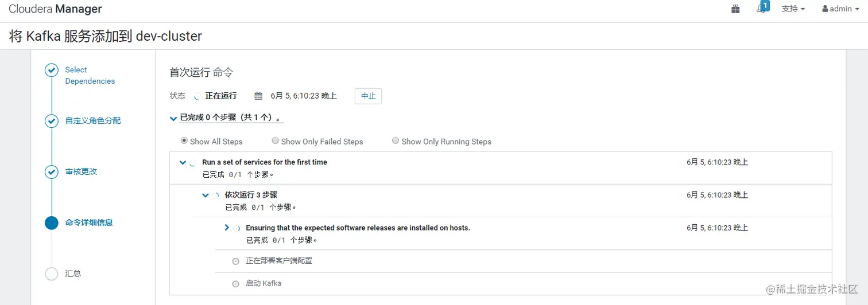This screenshot has width=868, height=305.
Task: Click '启动 Kafka' step text
Action: pyautogui.click(x=263, y=283)
